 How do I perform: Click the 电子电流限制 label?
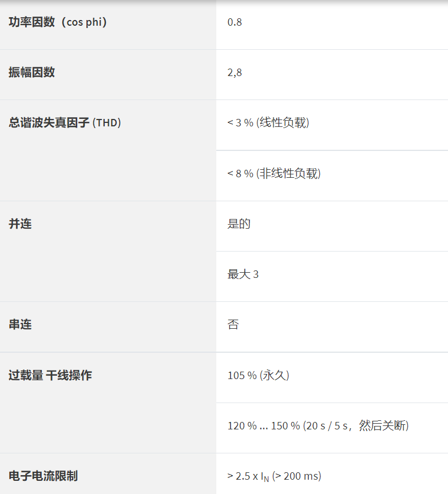pos(43,476)
